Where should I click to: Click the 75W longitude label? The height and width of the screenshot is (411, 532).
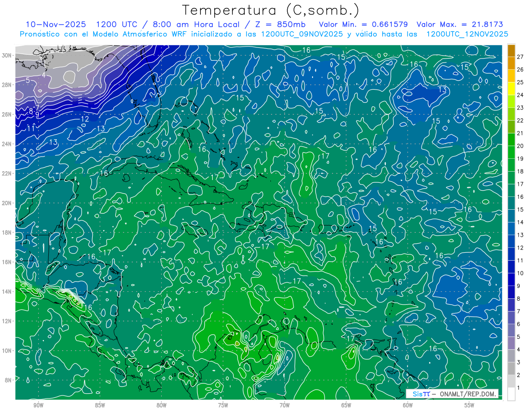[223, 405]
